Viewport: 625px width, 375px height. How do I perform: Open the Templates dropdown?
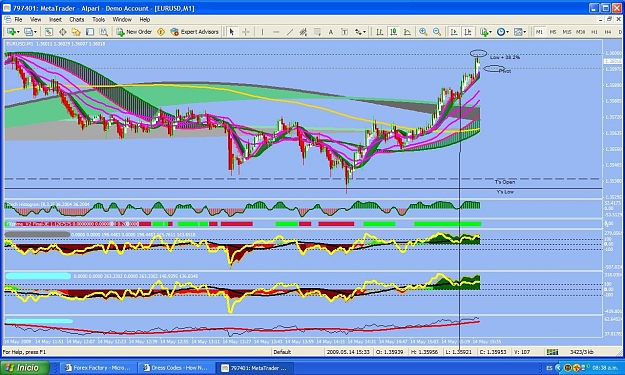(x=520, y=32)
